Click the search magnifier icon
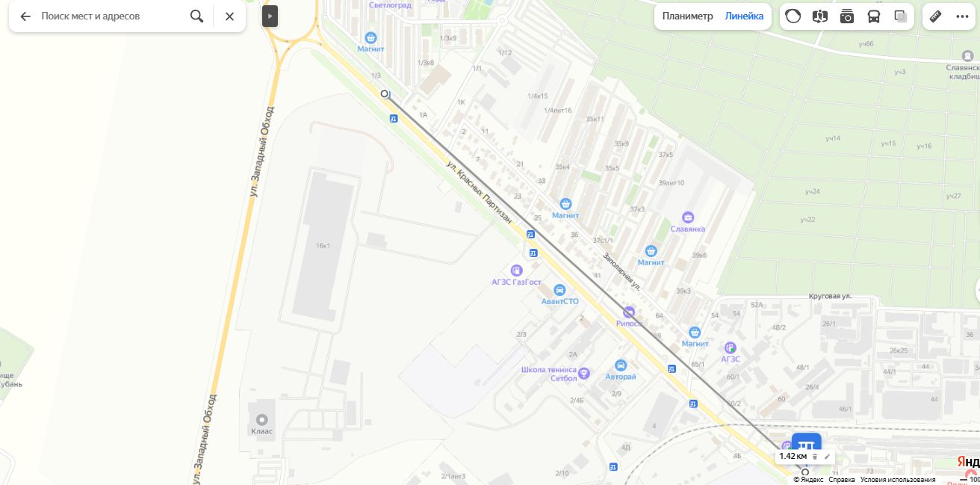980x485 pixels. 196,16
